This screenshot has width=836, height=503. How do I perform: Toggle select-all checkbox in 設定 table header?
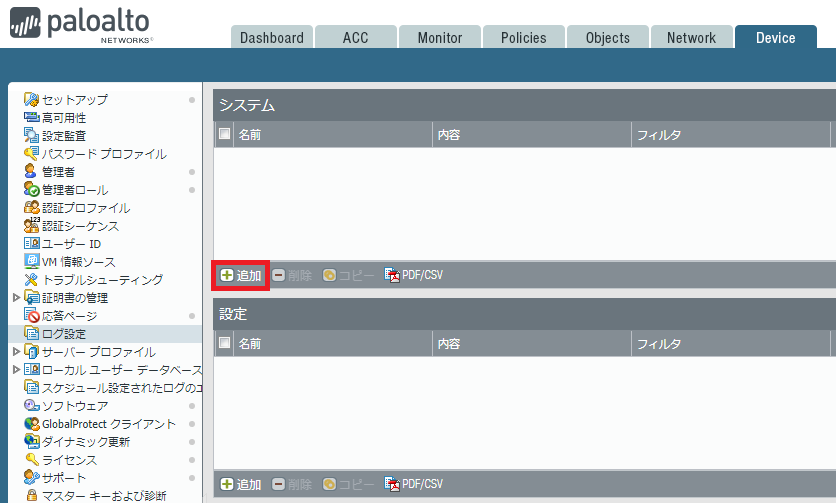(x=225, y=343)
